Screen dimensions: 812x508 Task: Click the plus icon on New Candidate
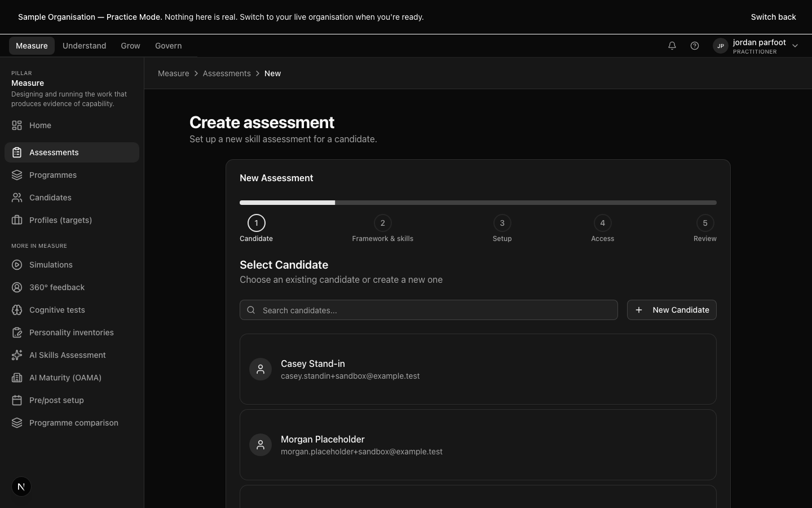[639, 310]
